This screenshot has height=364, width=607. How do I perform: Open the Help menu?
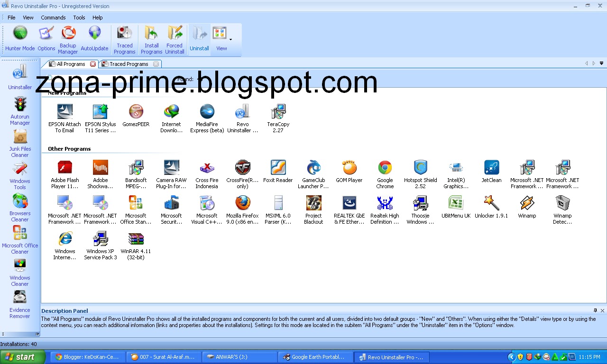(98, 18)
